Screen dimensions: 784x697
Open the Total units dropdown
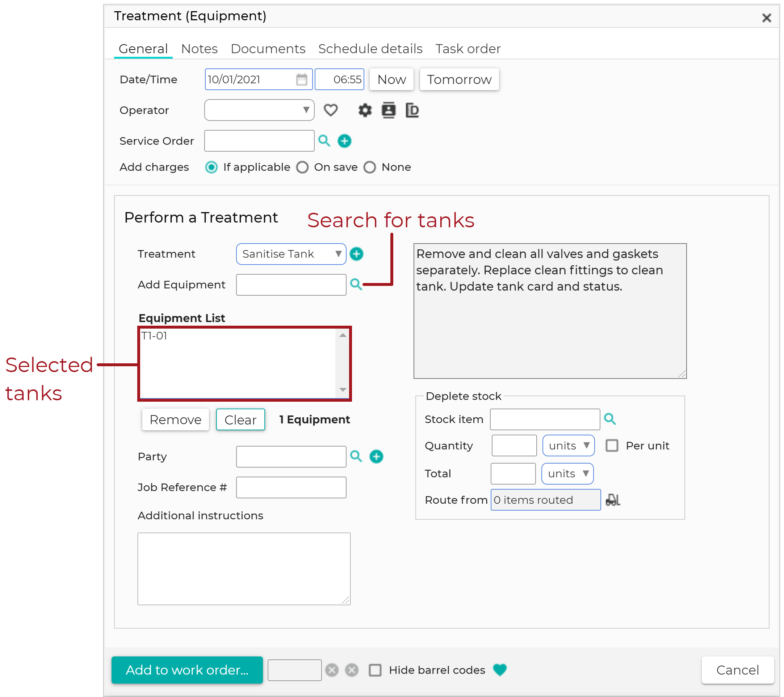(568, 474)
